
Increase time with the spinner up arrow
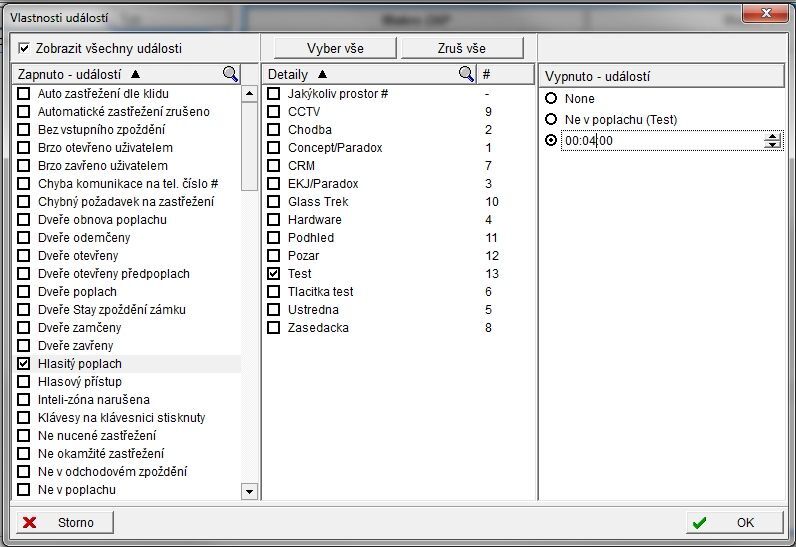pos(771,137)
